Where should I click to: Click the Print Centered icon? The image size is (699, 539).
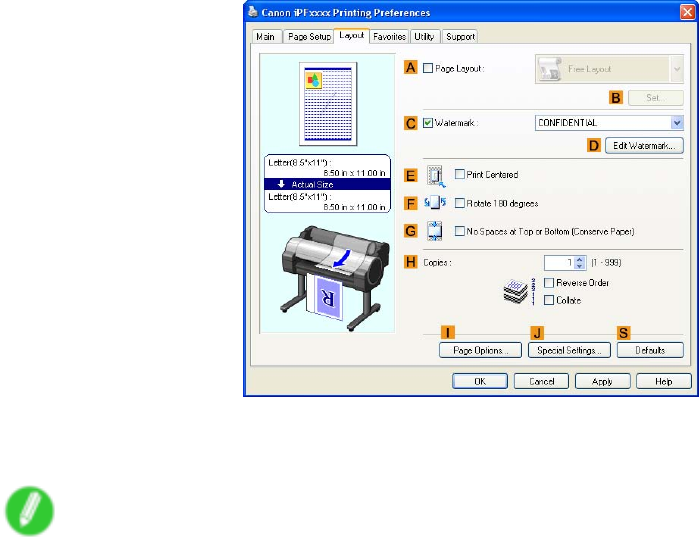coord(436,175)
